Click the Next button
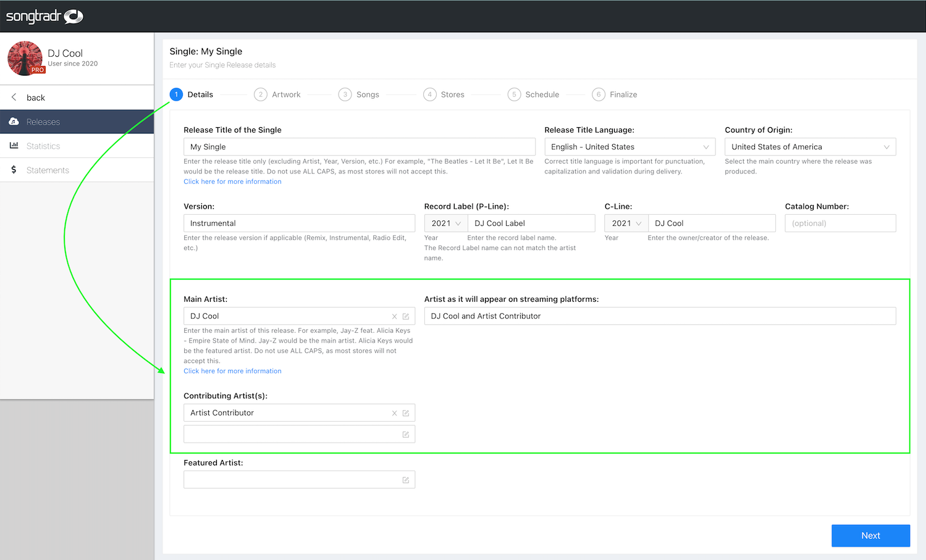The height and width of the screenshot is (560, 926). 870,535
